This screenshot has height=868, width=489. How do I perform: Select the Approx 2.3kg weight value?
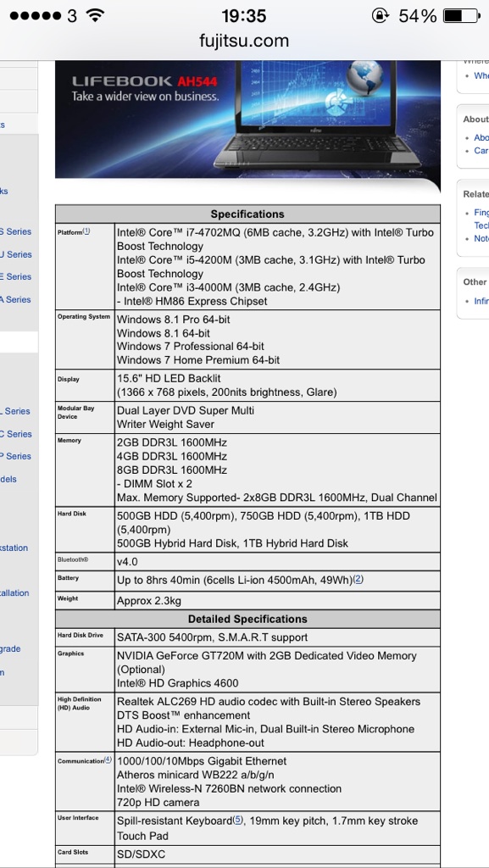[x=149, y=601]
